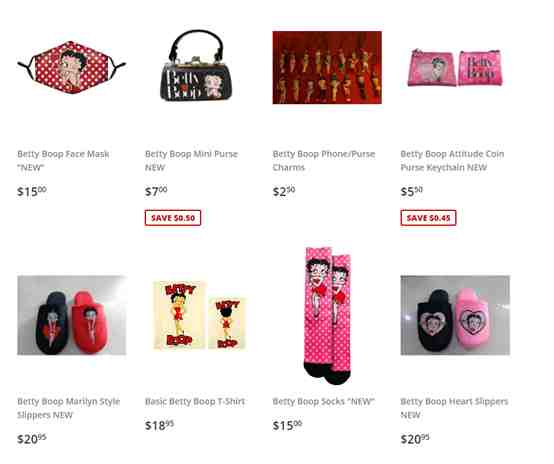Open the Attitude Coin Purse Keychain image
554x464 pixels.
pos(454,68)
